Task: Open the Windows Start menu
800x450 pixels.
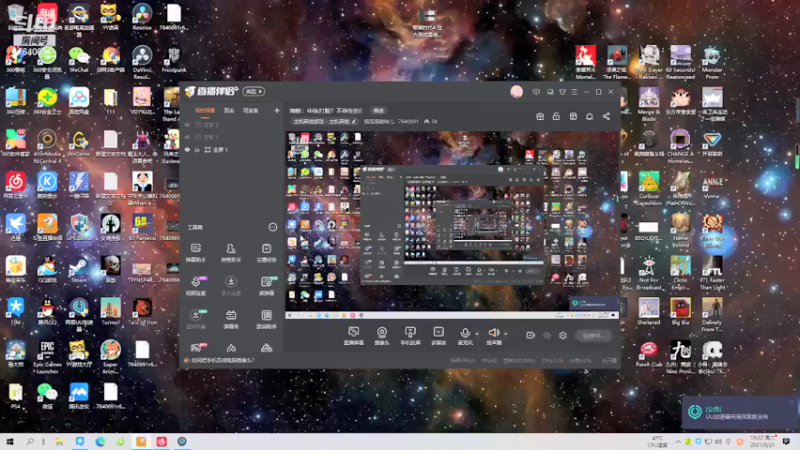Action: [x=10, y=441]
